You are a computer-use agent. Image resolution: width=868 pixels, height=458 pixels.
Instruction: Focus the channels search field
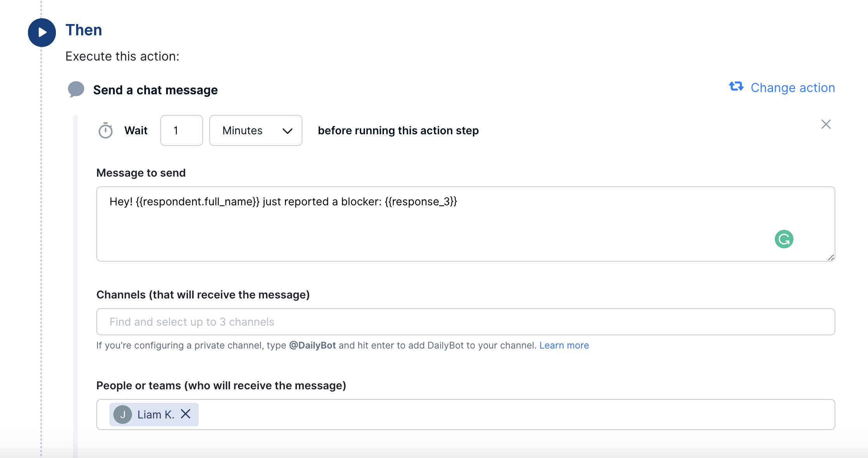[465, 322]
